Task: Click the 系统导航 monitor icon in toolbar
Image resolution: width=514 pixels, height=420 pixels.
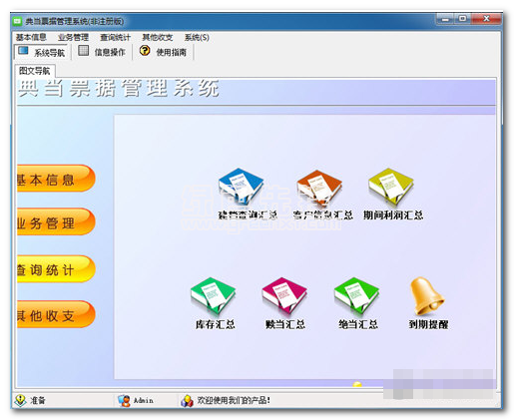Action: [23, 51]
